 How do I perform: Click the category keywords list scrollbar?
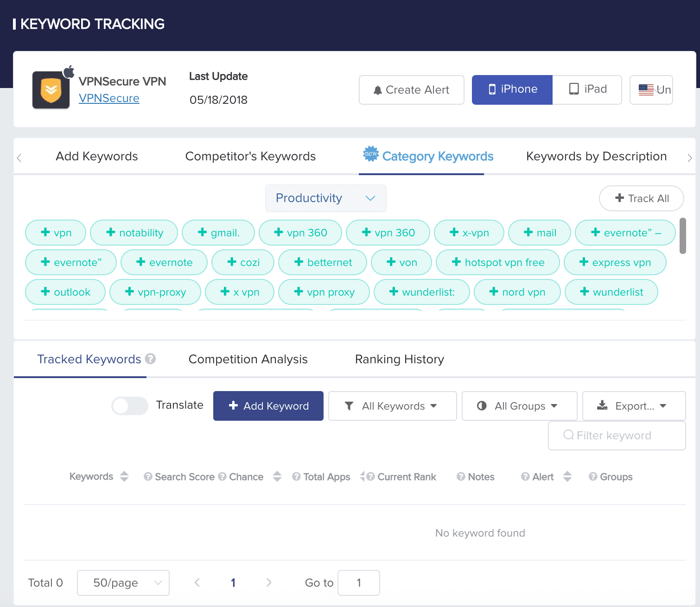(x=682, y=236)
